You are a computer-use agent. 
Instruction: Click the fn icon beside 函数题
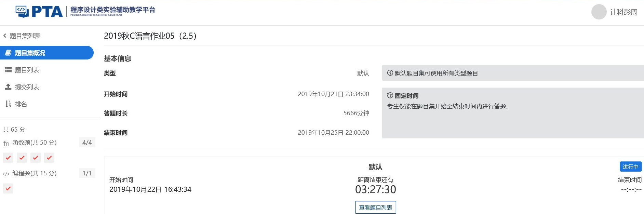point(6,143)
